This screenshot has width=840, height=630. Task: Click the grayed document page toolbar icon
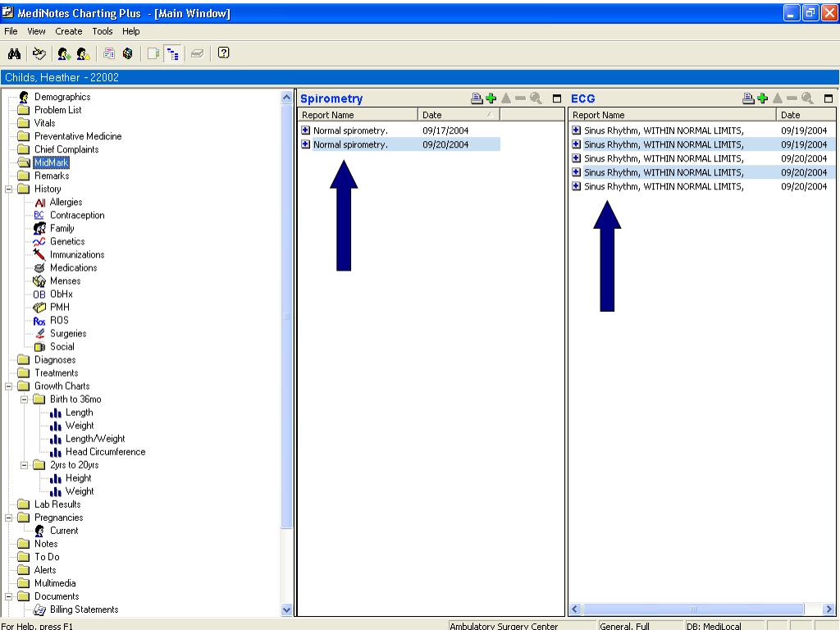pos(153,53)
